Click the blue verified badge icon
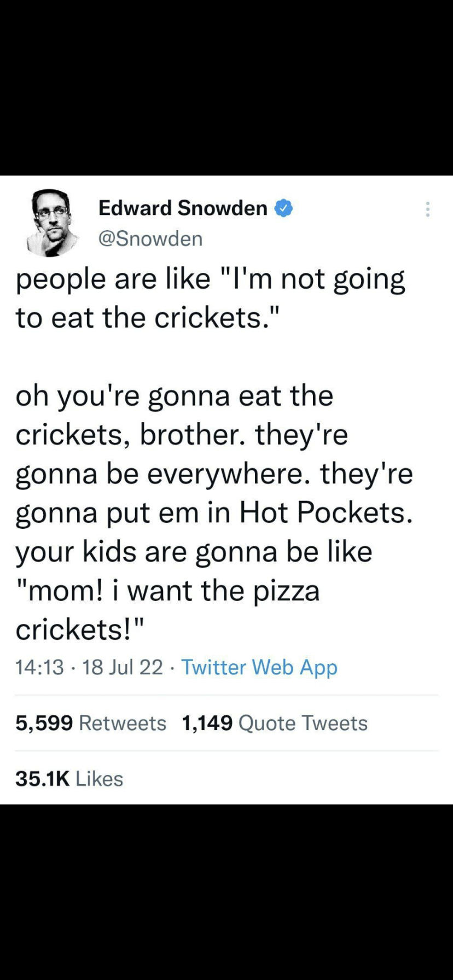 click(283, 208)
